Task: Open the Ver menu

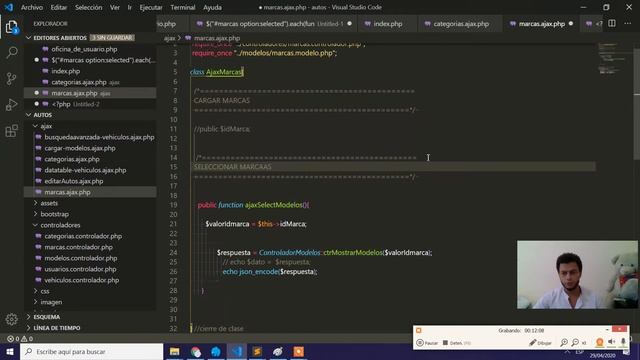Action: 115,7
